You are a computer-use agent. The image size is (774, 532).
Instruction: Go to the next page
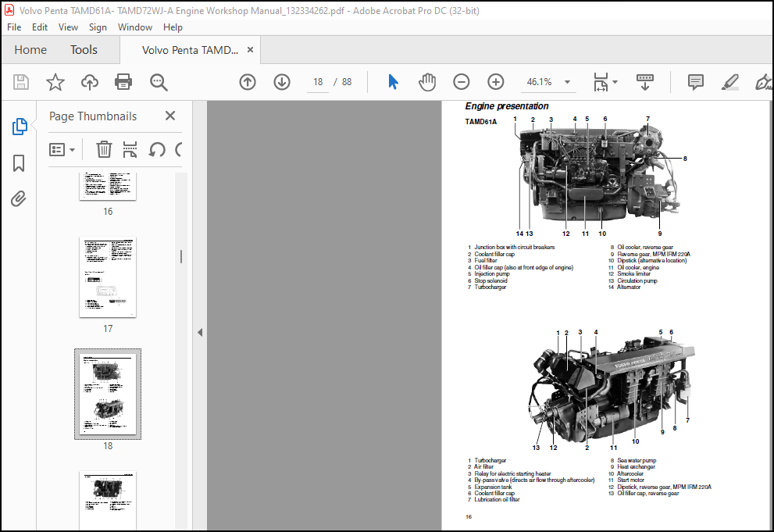(x=282, y=82)
